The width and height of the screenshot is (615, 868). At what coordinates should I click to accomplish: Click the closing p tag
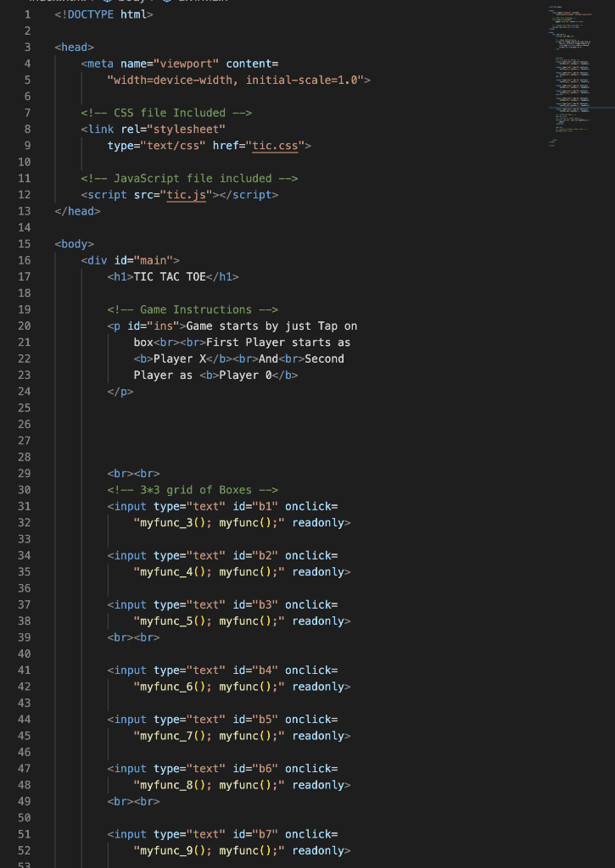(120, 392)
